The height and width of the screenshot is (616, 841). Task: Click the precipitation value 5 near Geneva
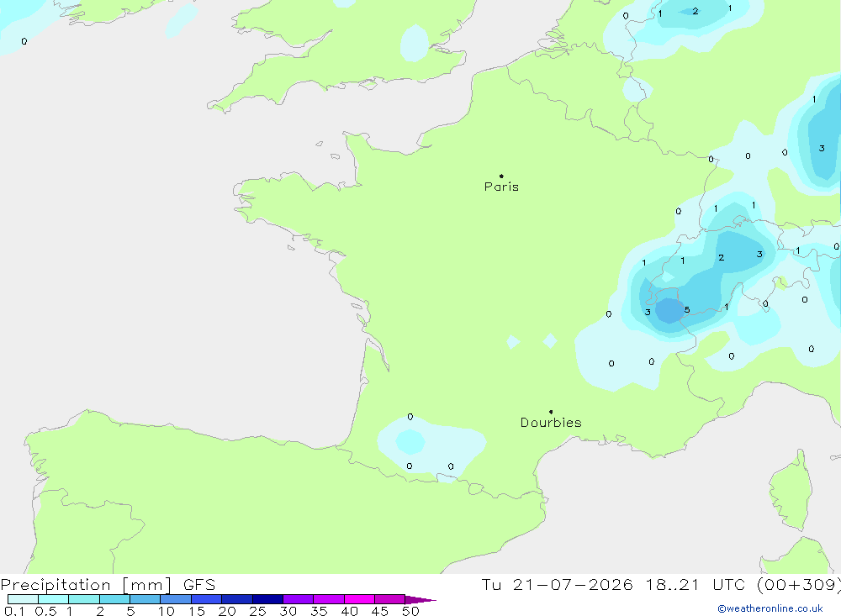point(687,310)
